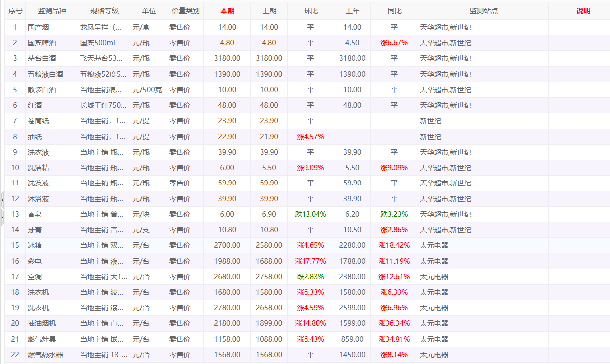Click the 涨8.14% 同比 value for 燃气热水器
This screenshot has height=364, width=610.
394,355
